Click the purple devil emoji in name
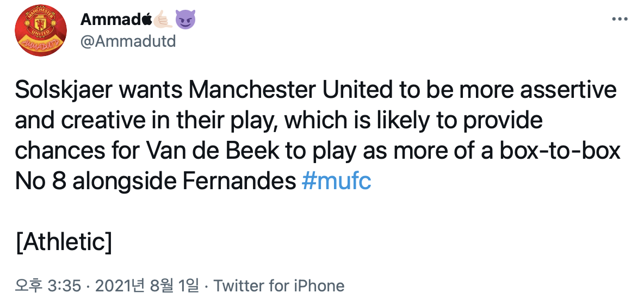This screenshot has width=644, height=299. 186,20
